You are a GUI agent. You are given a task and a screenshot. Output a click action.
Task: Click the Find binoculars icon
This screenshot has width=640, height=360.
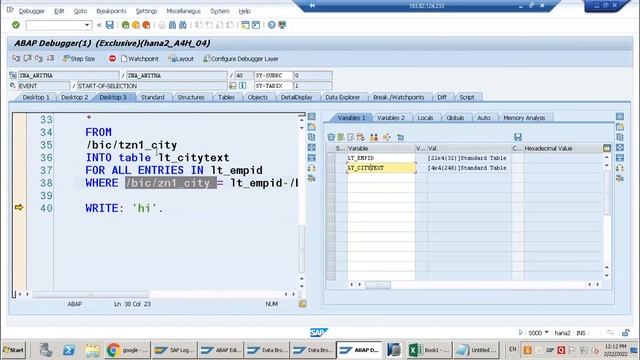[173, 25]
